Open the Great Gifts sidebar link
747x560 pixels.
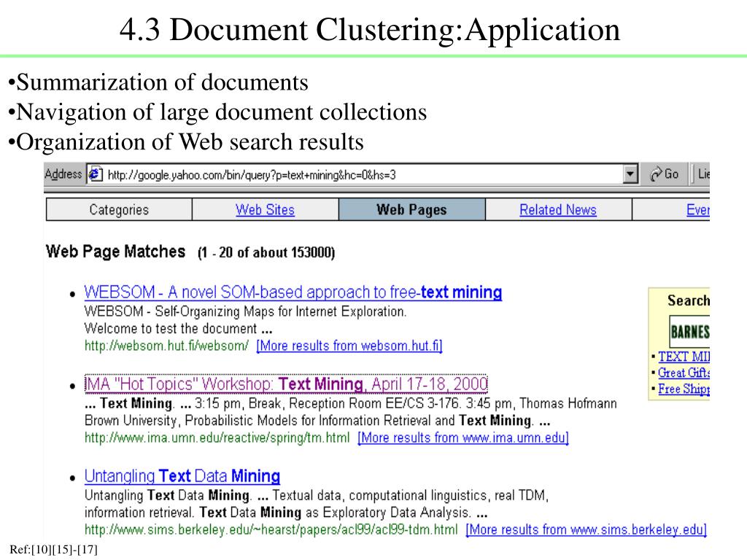[x=684, y=373]
